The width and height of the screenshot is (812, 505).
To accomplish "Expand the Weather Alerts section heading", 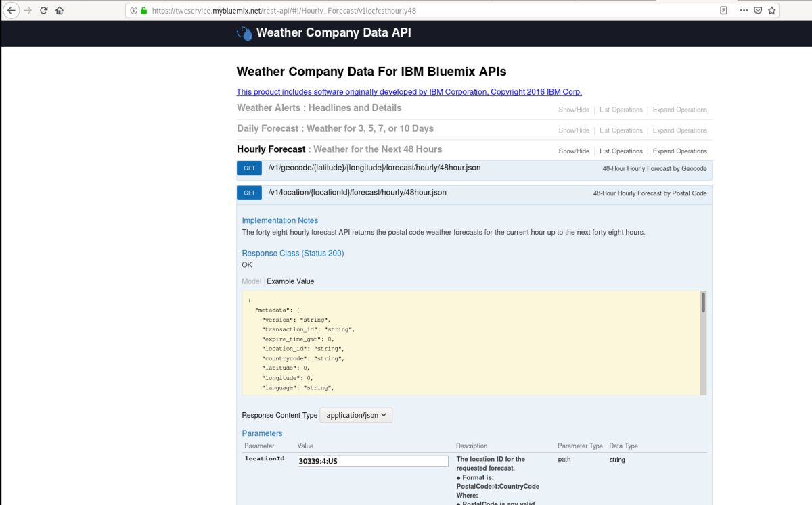I will (319, 107).
